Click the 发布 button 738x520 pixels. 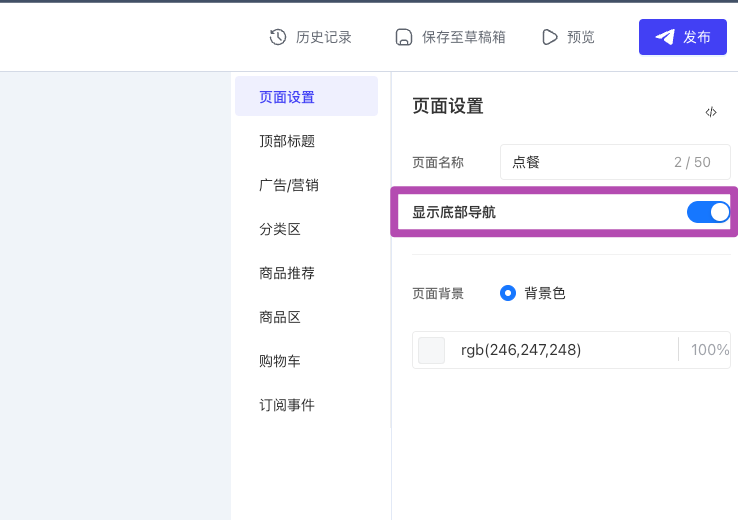click(x=682, y=37)
